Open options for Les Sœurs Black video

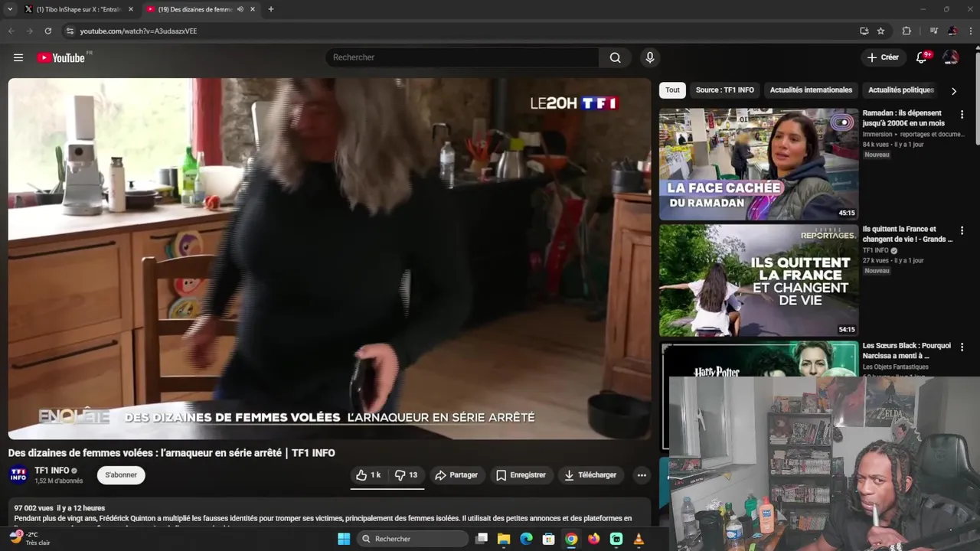pyautogui.click(x=962, y=347)
